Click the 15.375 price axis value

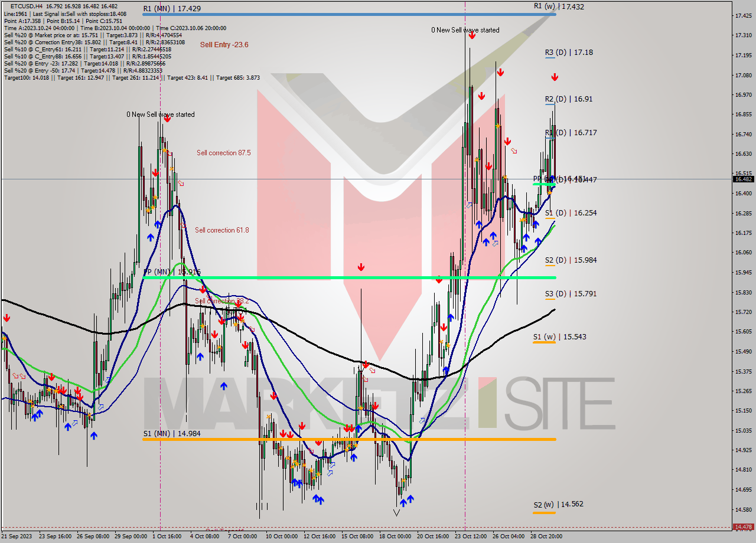pyautogui.click(x=743, y=371)
